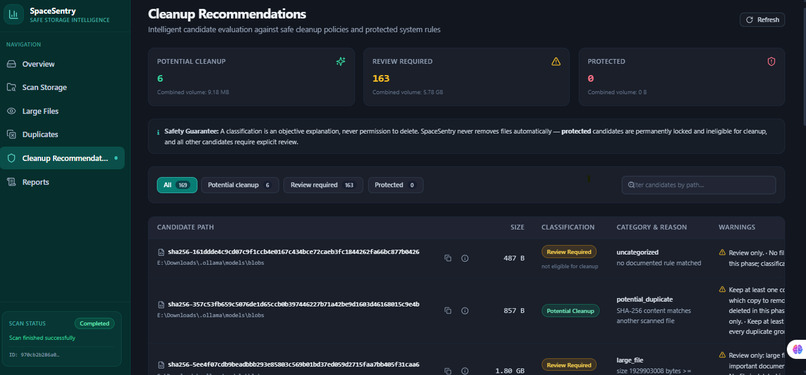Click the Duplicates copy icon

(x=11, y=135)
